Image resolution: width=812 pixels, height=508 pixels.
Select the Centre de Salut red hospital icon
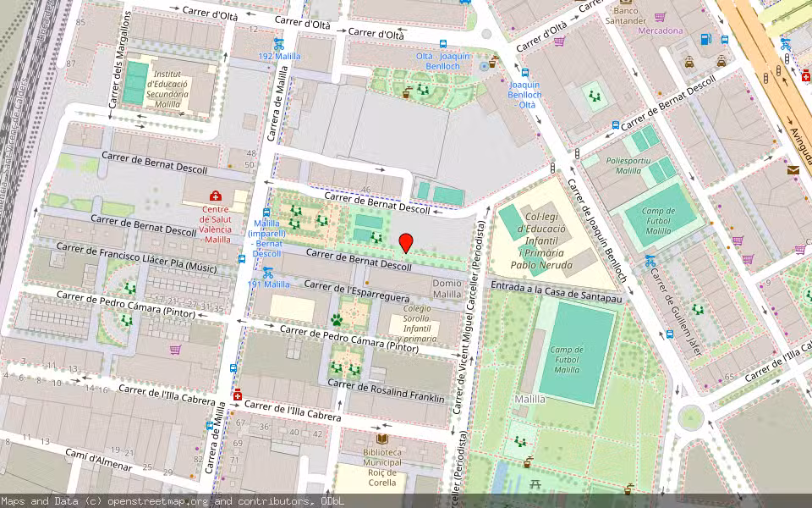coord(216,196)
